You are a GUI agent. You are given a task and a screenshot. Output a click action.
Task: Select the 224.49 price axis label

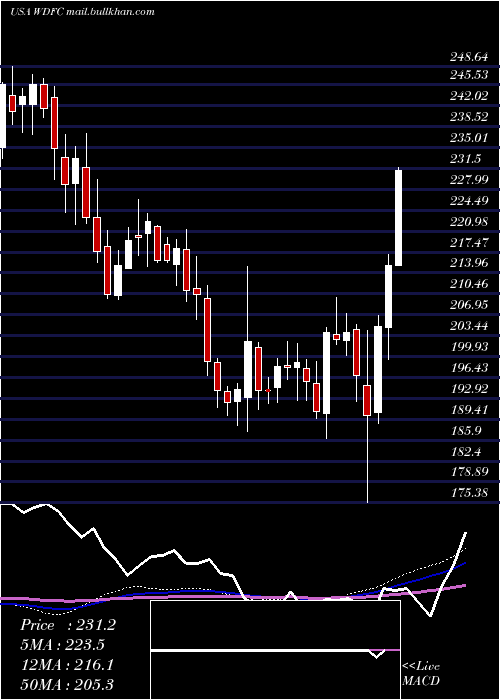coord(469,200)
